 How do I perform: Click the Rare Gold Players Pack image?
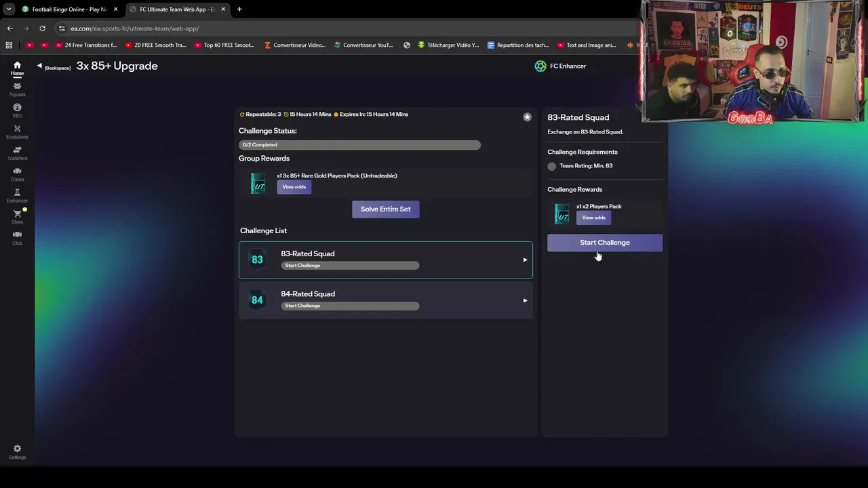tap(258, 183)
